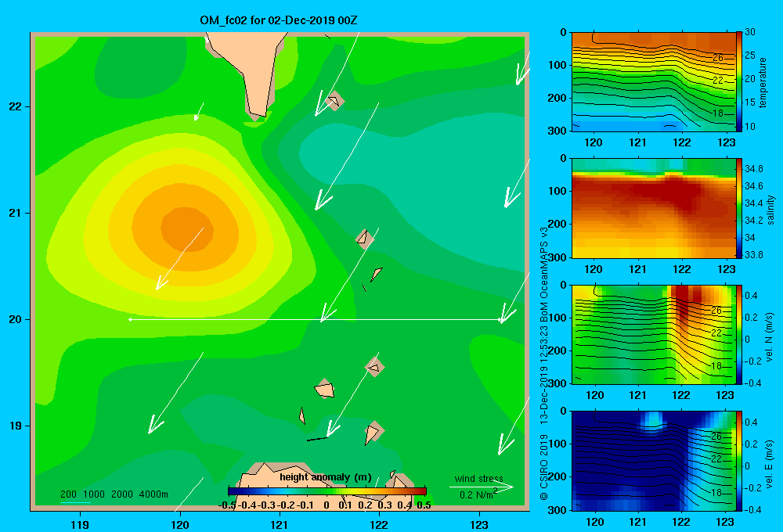Click the salinity color scale bar
This screenshot has width=783, height=532.
pyautogui.click(x=739, y=208)
